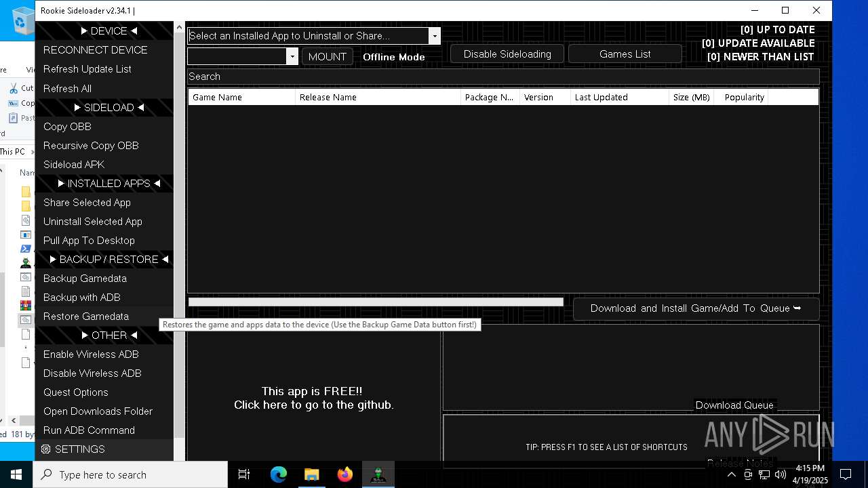Select Recursive Copy OBB option
The image size is (868, 488).
104,145
